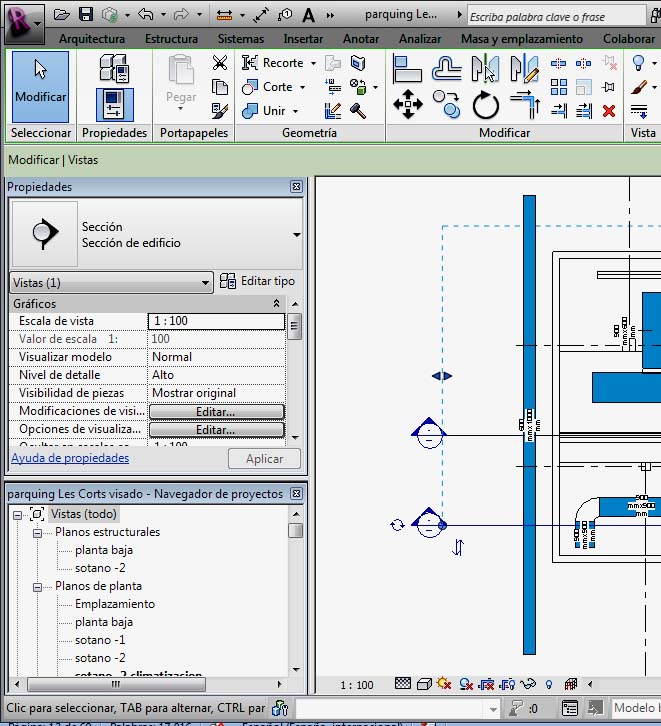This screenshot has width=661, height=726.
Task: Click Editar for Modificaciones de visibilidad
Action: (216, 412)
